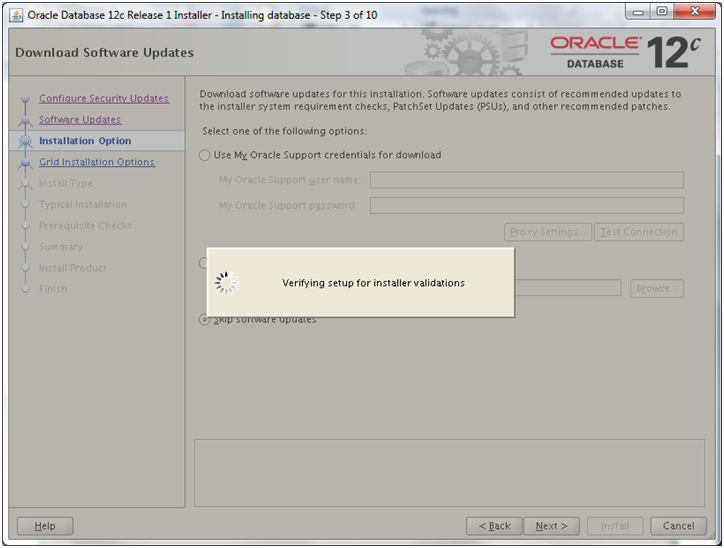Viewport: 724px width, 548px height.
Task: Focus My Oracle Support password field
Action: coord(526,205)
